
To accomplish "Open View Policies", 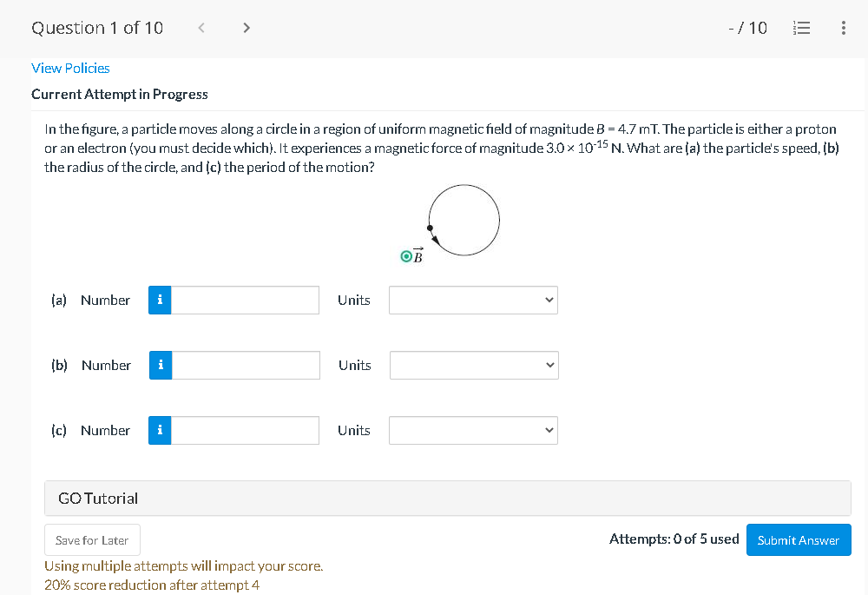I will click(70, 68).
